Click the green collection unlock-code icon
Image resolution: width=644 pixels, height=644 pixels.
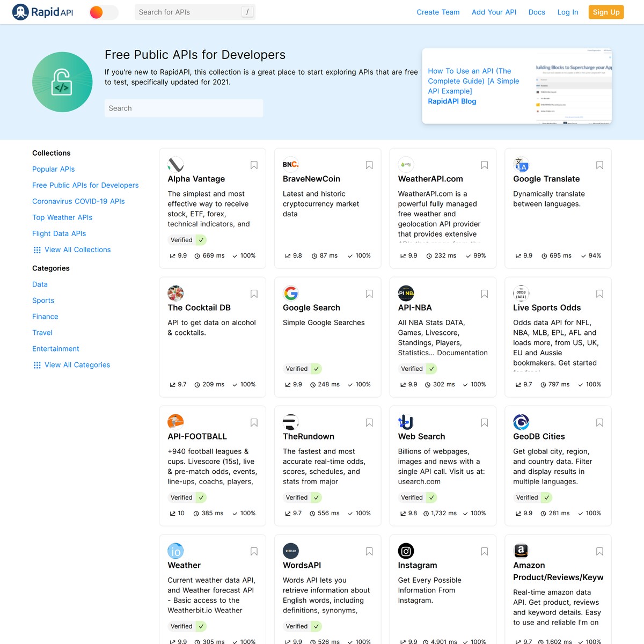pos(62,82)
